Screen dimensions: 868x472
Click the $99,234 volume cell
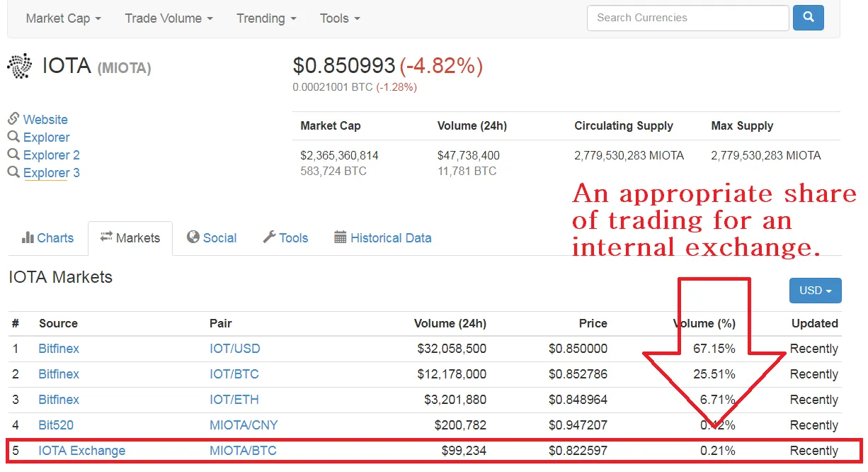[x=464, y=451]
